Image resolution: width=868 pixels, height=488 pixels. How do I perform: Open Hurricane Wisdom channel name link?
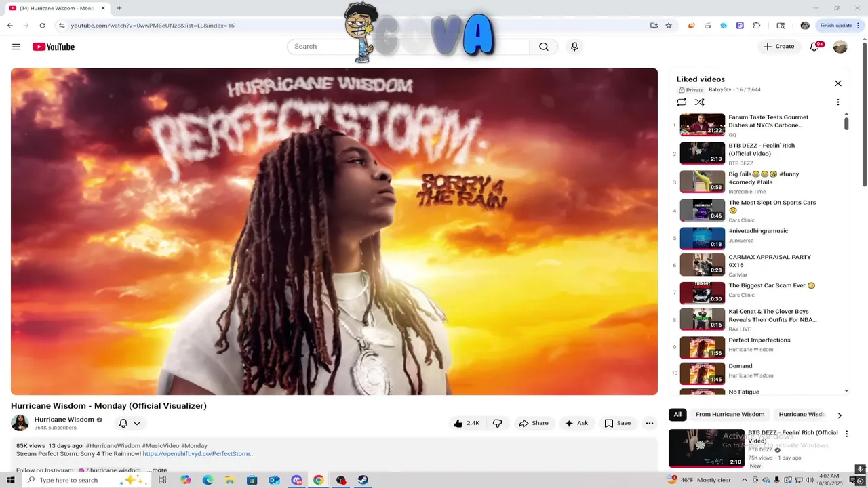64,420
